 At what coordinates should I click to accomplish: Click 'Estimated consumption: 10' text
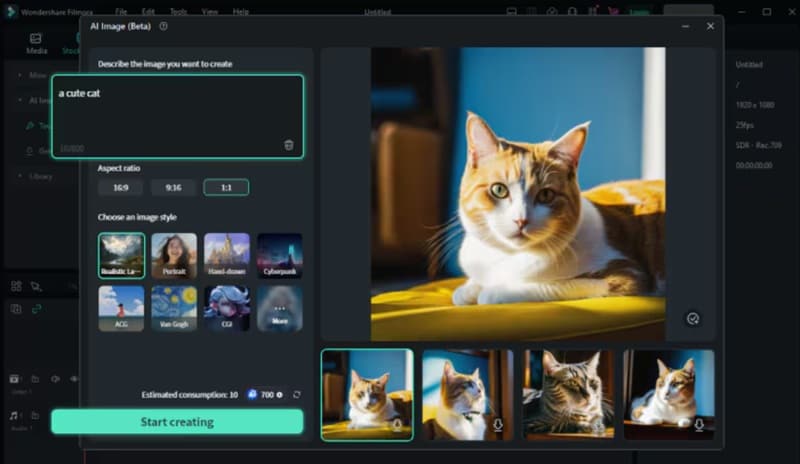(x=190, y=395)
